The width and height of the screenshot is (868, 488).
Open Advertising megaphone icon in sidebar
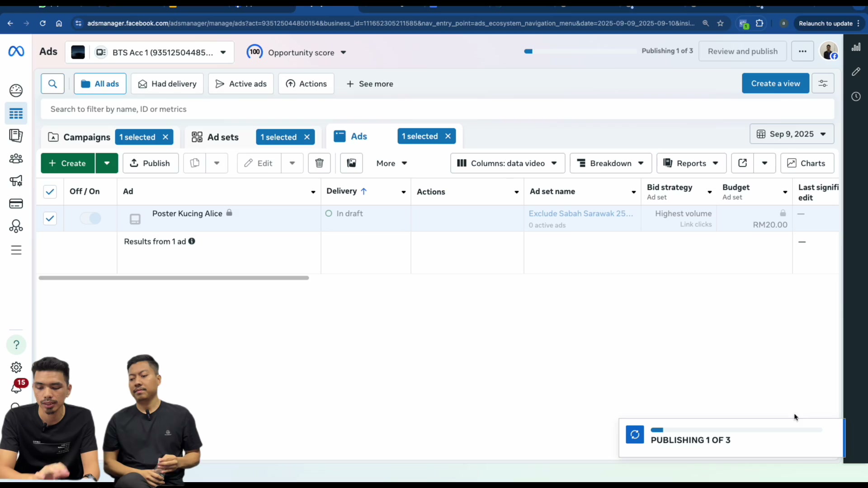click(16, 181)
